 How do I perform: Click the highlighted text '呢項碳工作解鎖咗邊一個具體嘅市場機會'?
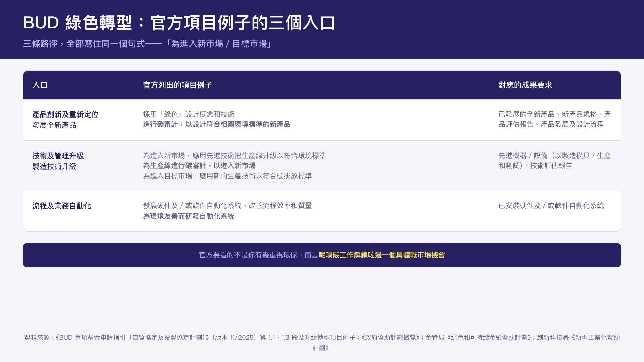[382, 255]
